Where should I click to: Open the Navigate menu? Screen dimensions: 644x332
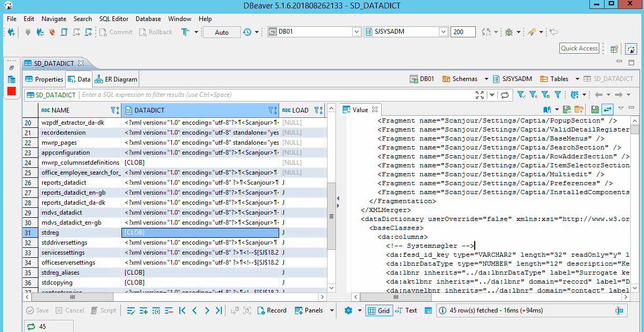(54, 18)
